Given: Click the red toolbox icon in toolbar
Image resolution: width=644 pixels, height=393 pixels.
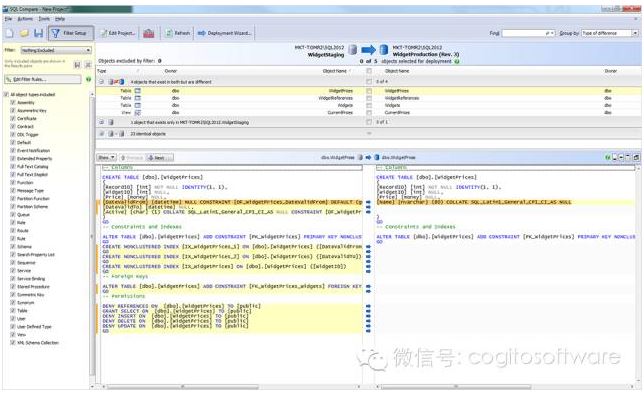Looking at the screenshot, I should point(149,33).
